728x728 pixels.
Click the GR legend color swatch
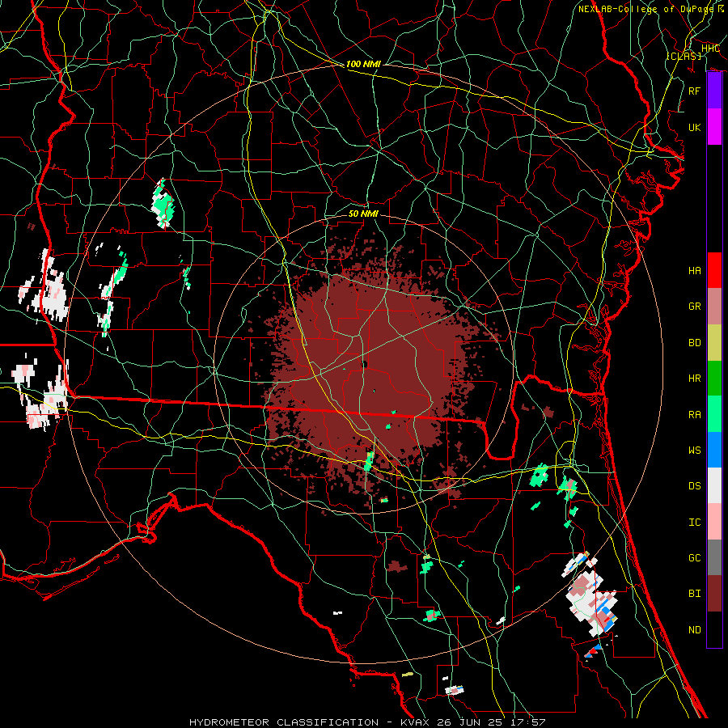pos(714,307)
